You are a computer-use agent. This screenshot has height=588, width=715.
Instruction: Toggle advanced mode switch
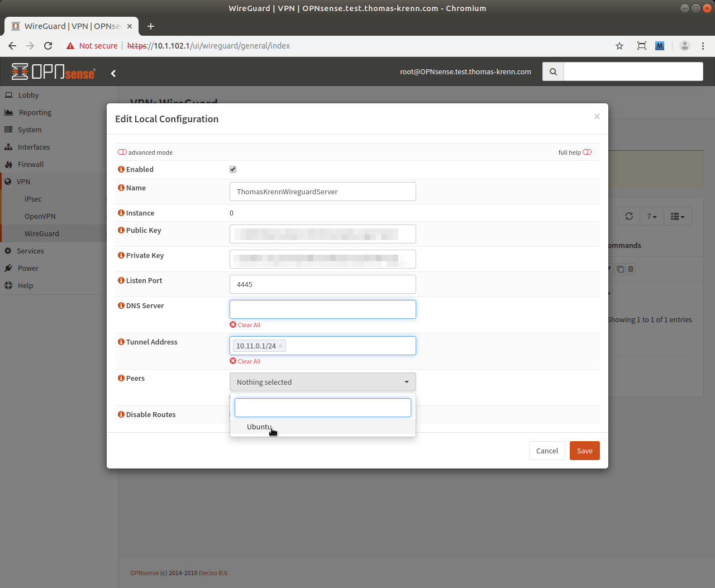point(122,152)
